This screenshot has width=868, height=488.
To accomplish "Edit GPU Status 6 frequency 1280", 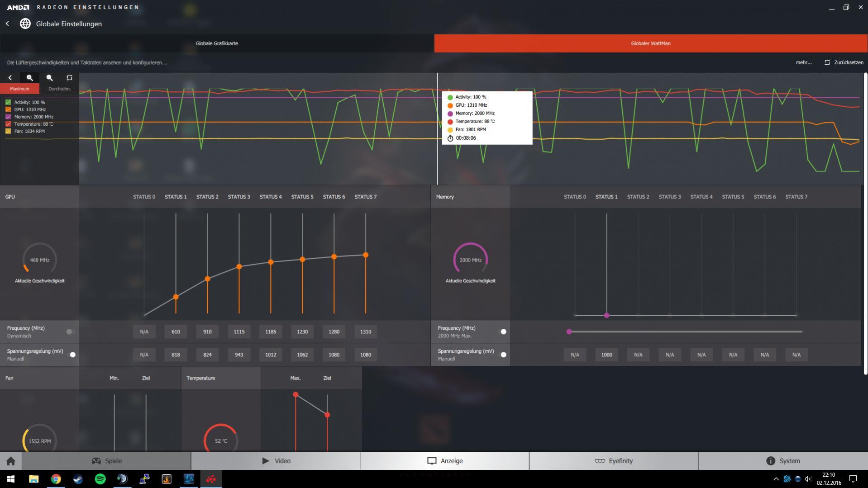I will tap(334, 332).
